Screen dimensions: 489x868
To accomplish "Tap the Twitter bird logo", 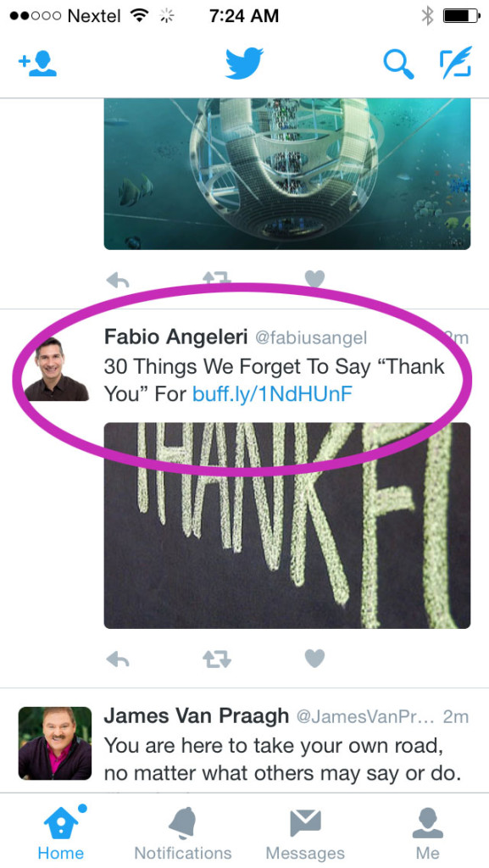I will pos(244,63).
